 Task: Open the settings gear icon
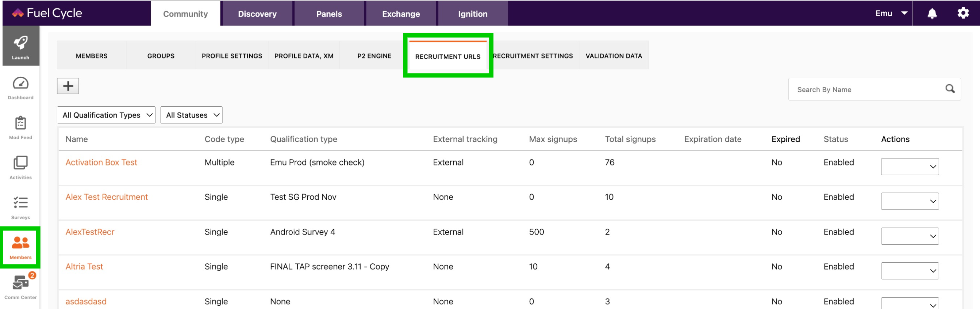(x=963, y=13)
